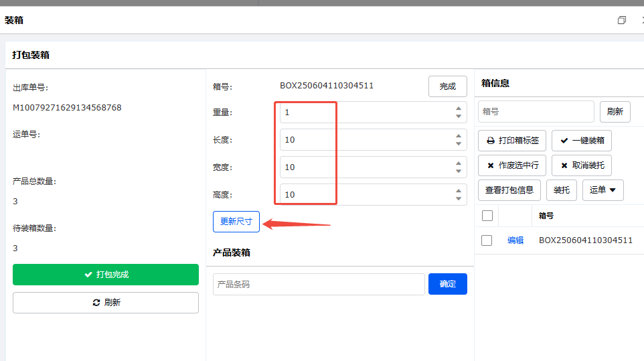Click the blue 确定 button

[448, 284]
